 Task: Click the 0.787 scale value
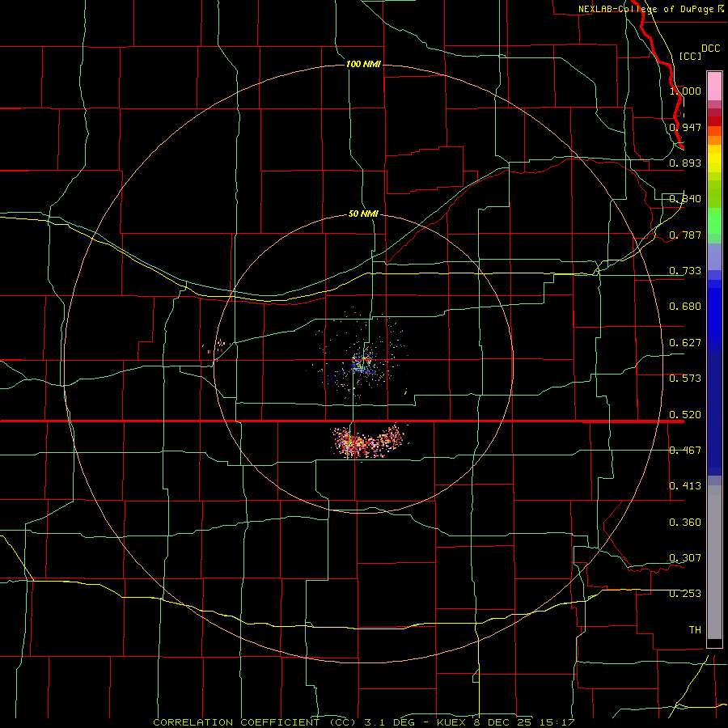pos(685,235)
